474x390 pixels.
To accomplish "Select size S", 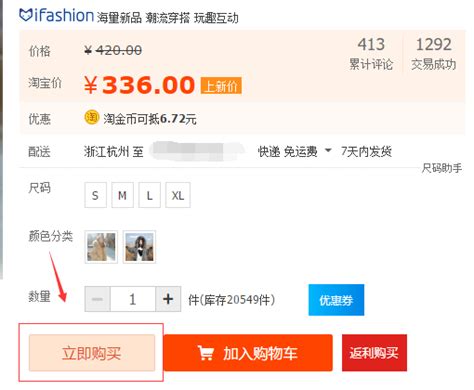I will 95,195.
